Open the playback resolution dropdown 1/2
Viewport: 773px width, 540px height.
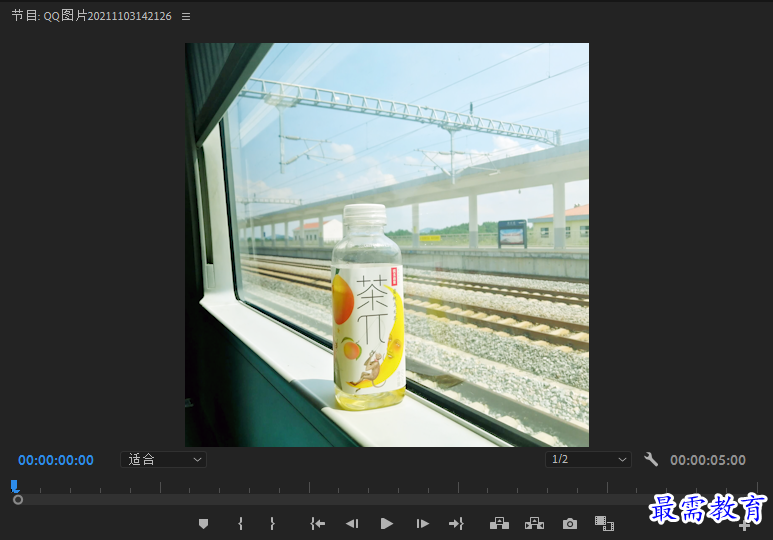[x=588, y=460]
